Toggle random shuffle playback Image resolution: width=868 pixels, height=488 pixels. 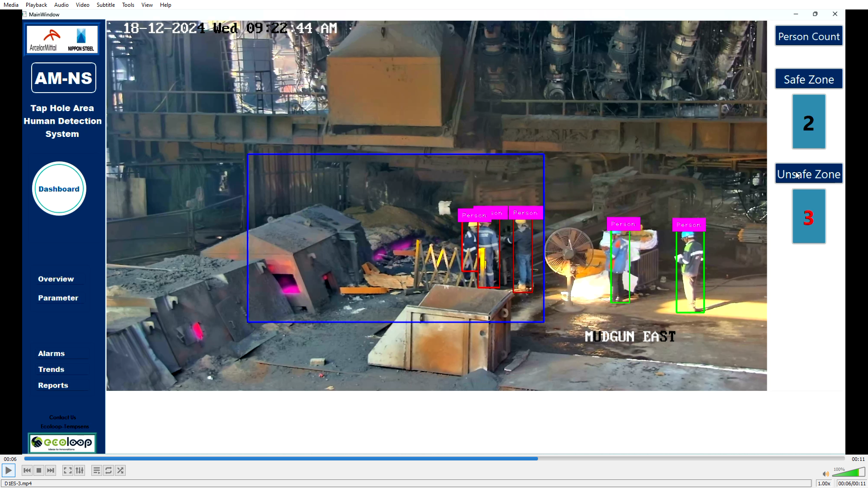click(120, 470)
